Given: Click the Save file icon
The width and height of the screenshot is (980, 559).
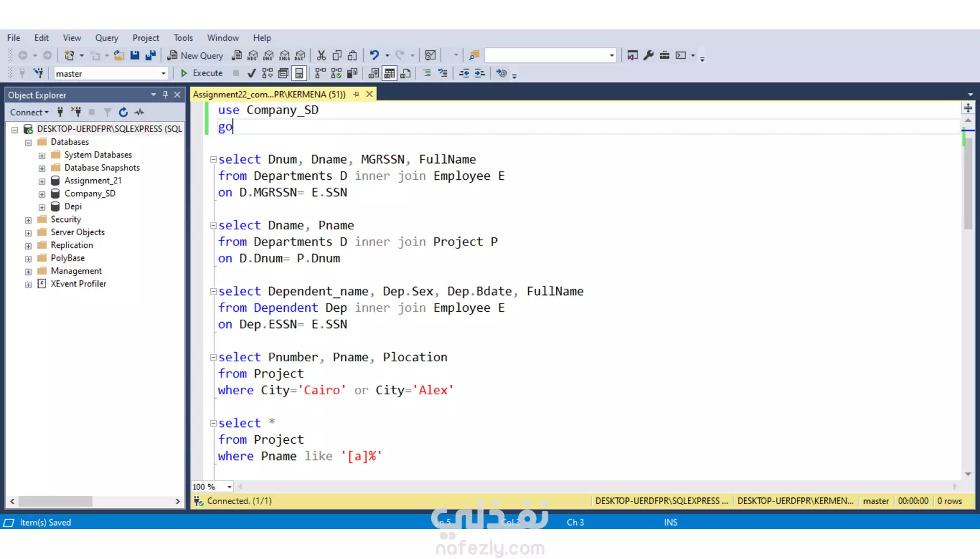Looking at the screenshot, I should (135, 55).
